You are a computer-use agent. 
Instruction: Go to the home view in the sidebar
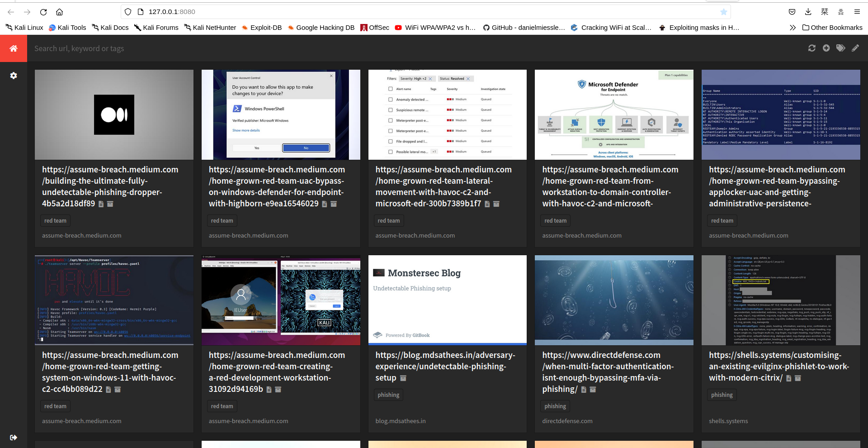[14, 48]
